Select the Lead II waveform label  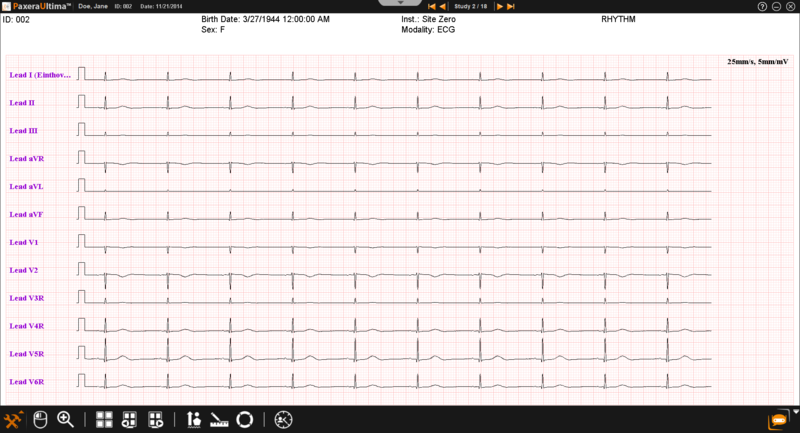(22, 103)
